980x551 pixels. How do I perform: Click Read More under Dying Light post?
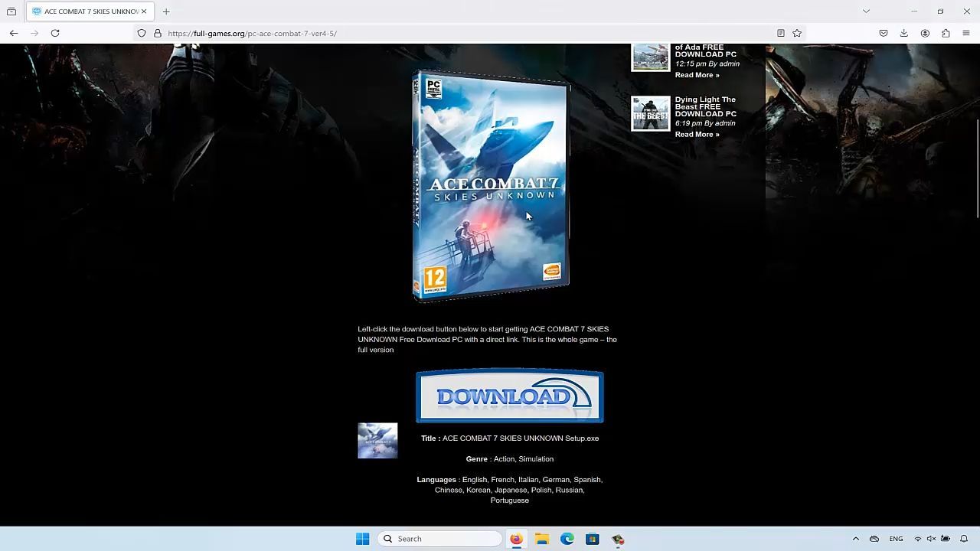(697, 134)
